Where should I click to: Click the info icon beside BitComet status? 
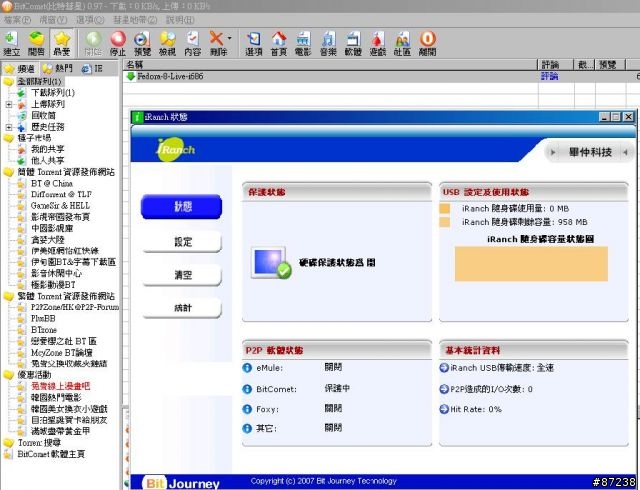click(x=247, y=389)
